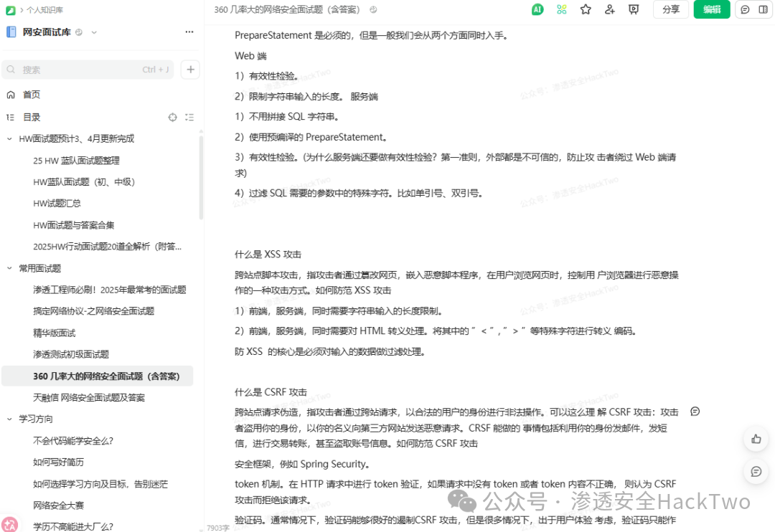Open floating comment bubble button
Image resolution: width=775 pixels, height=532 pixels.
[756, 471]
